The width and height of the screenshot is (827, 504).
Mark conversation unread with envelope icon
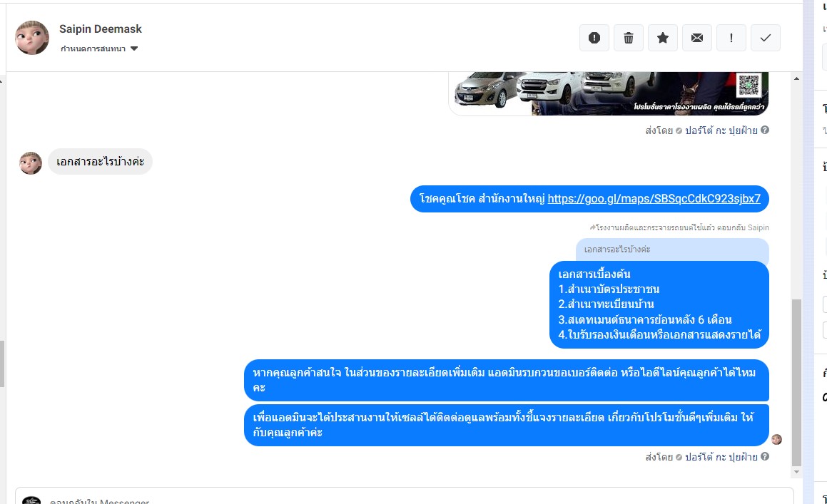[x=696, y=38]
